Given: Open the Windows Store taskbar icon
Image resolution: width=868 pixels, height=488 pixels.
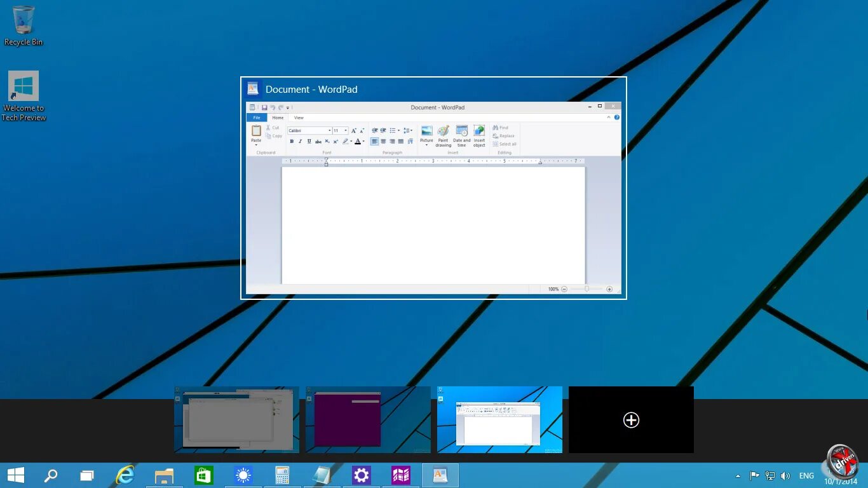Looking at the screenshot, I should [x=203, y=475].
